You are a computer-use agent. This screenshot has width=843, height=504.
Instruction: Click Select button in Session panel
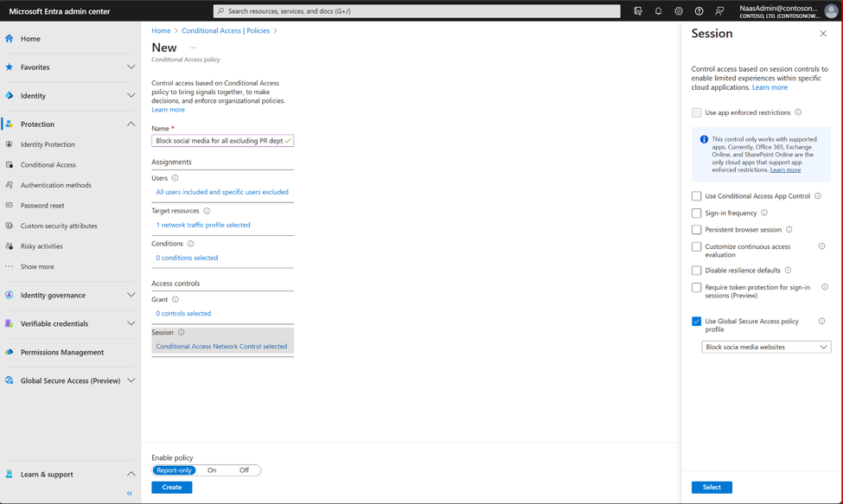712,488
